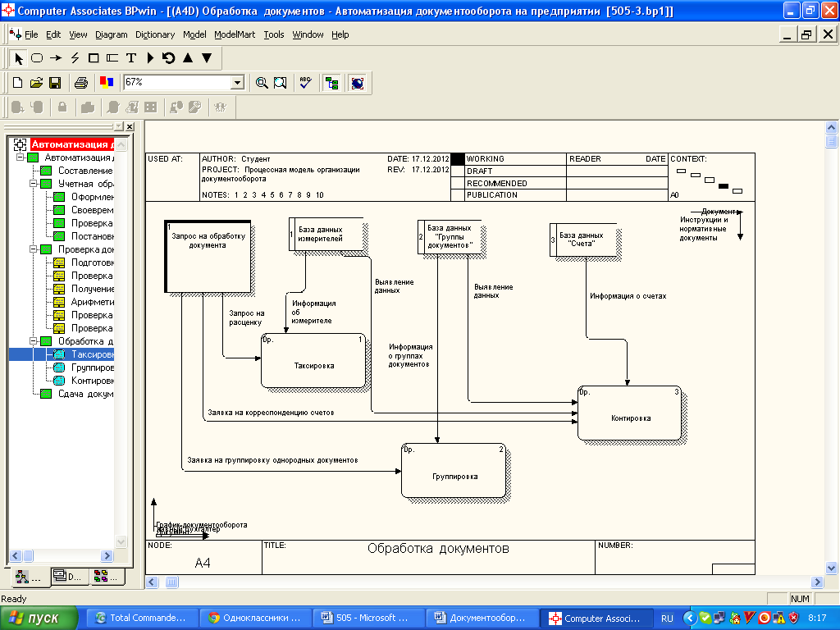Collapse the Проверка док tree node
840x630 pixels.
[33, 249]
